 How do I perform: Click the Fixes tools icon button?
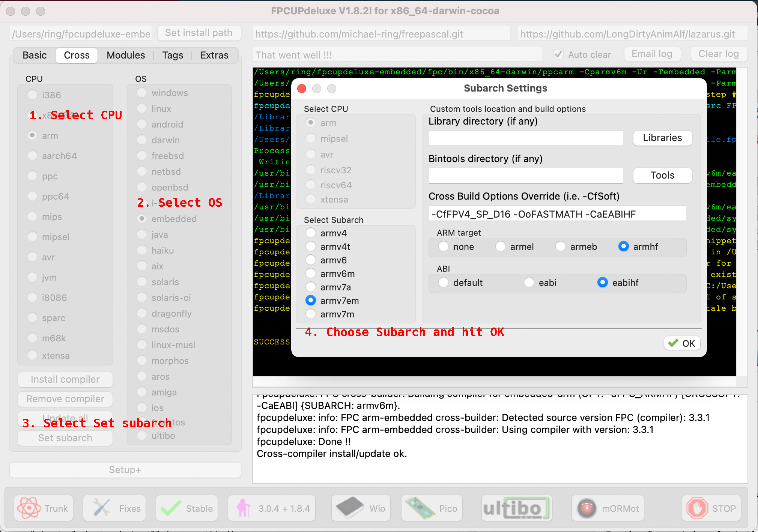(114, 508)
